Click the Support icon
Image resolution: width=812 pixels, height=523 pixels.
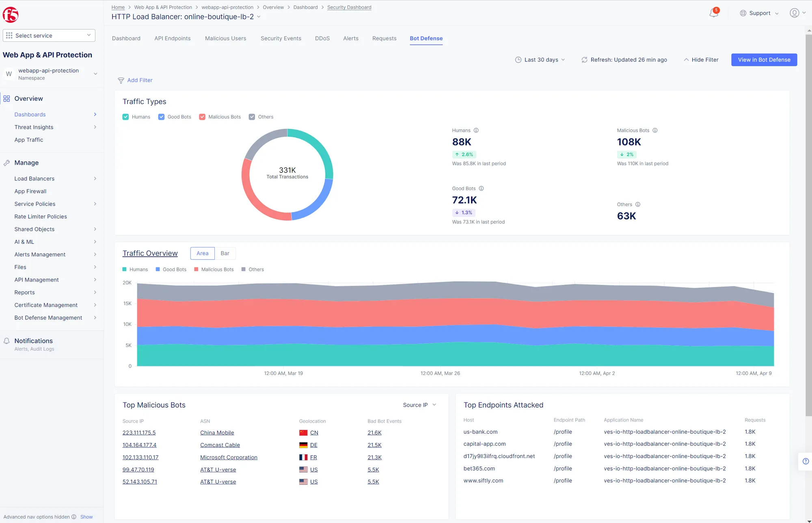pyautogui.click(x=743, y=13)
